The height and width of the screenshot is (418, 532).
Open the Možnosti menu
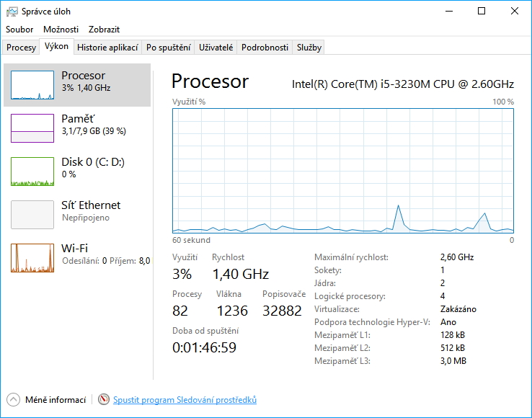[61, 30]
